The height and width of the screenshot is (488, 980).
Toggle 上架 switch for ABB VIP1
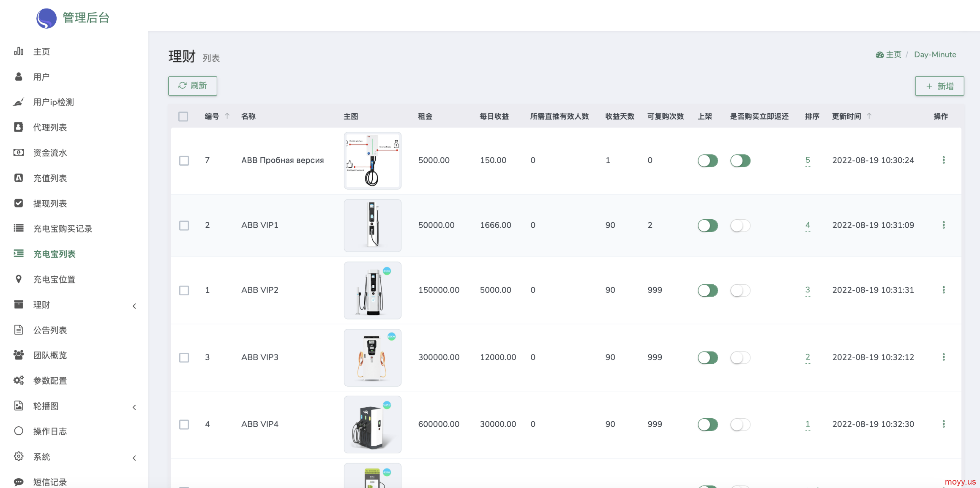tap(708, 226)
